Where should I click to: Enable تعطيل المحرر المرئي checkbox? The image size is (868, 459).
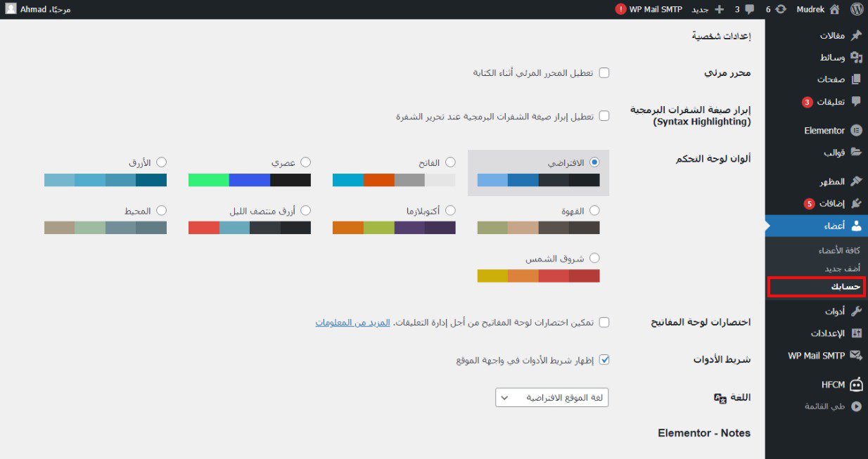604,72
